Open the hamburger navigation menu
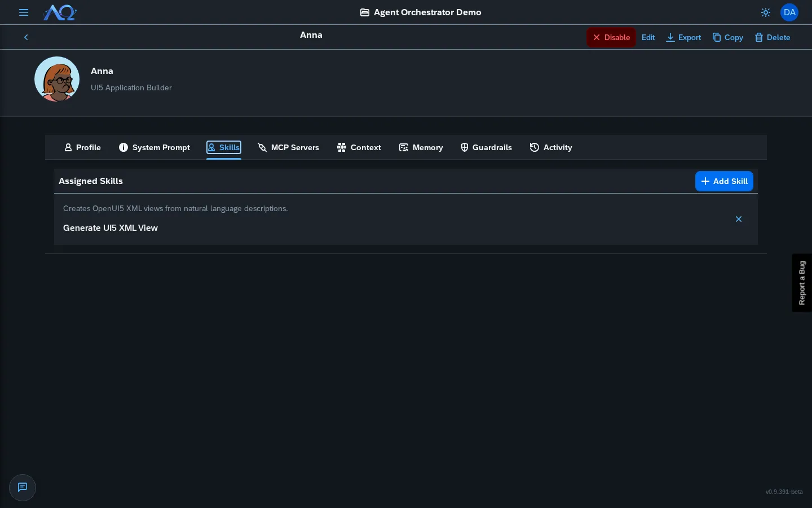This screenshot has height=508, width=812. (x=24, y=12)
